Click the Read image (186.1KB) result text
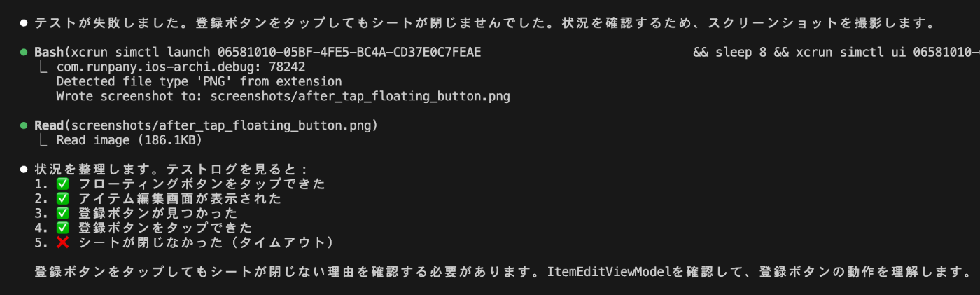This screenshot has width=980, height=295. point(129,141)
